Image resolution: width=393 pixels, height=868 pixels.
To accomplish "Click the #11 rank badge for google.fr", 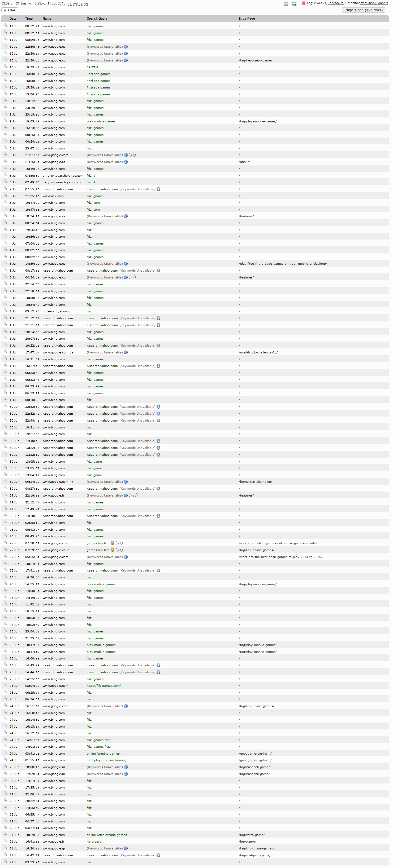I will pos(133,496).
